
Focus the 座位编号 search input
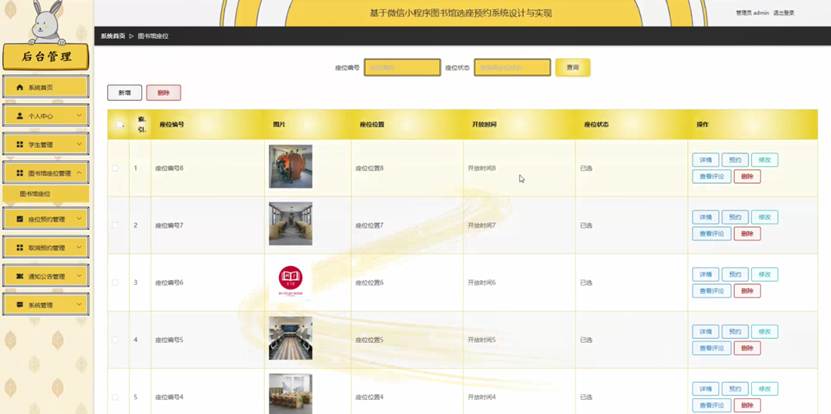pos(402,67)
